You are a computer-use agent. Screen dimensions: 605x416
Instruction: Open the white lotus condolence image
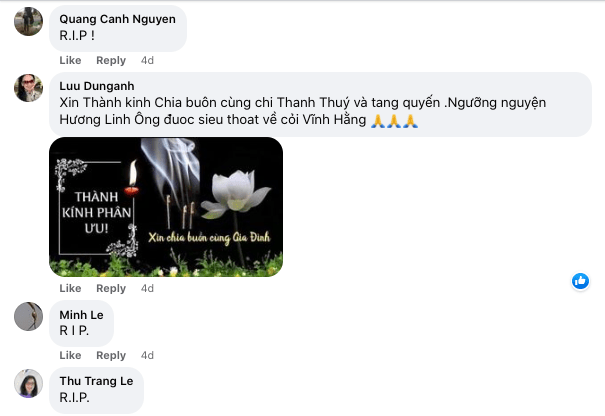click(166, 207)
